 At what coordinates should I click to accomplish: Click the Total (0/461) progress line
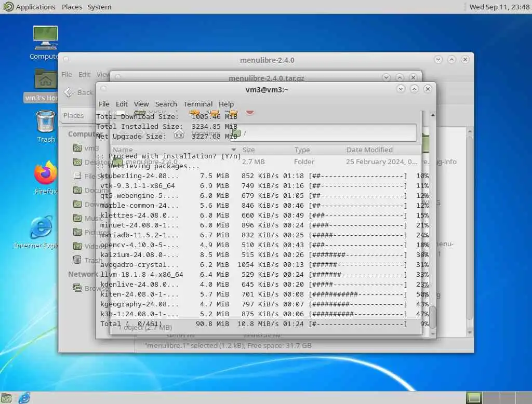click(264, 324)
